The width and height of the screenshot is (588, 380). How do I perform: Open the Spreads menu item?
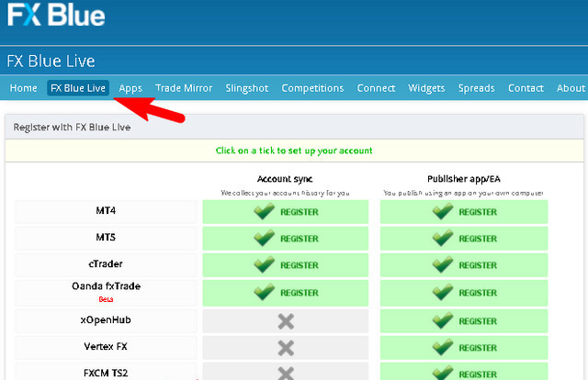tap(476, 88)
